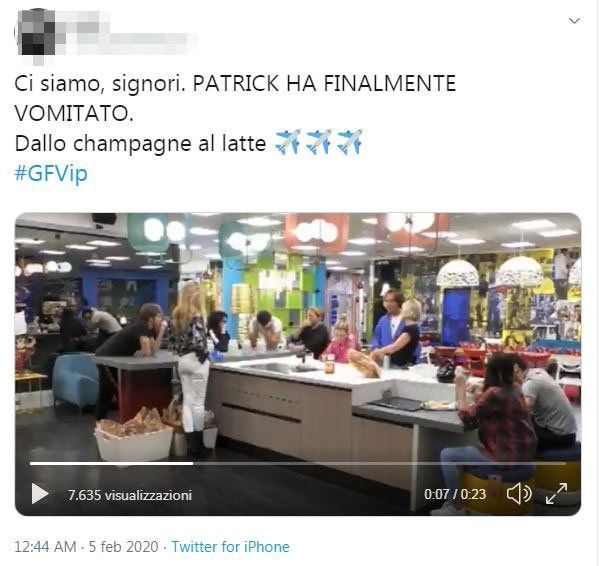Viewport: 601px width, 566px height.
Task: Open the Twitter for iPhone source link
Action: pyautogui.click(x=230, y=547)
